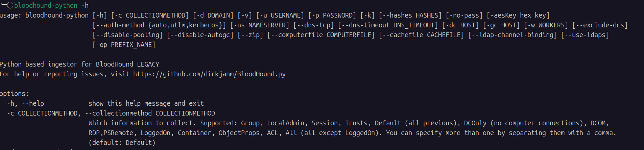Click the [--dns-timeout DNS_TIMEOUT] argument
The image size is (644, 150).
(388, 25)
